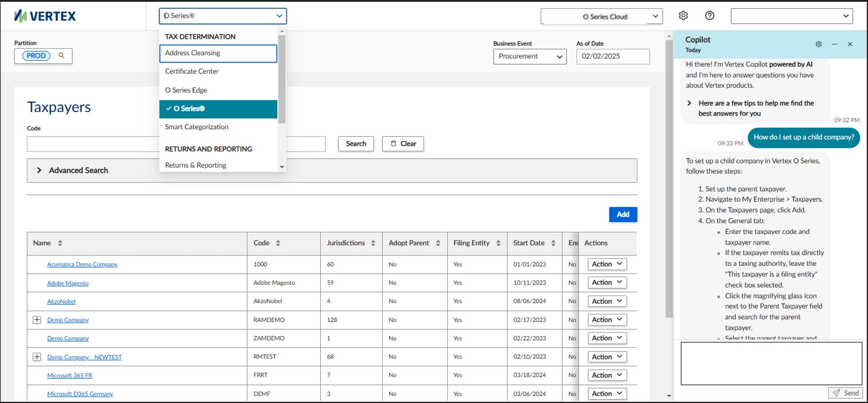This screenshot has width=868, height=403.
Task: Open the Business Event Procurement dropdown
Action: coord(529,56)
